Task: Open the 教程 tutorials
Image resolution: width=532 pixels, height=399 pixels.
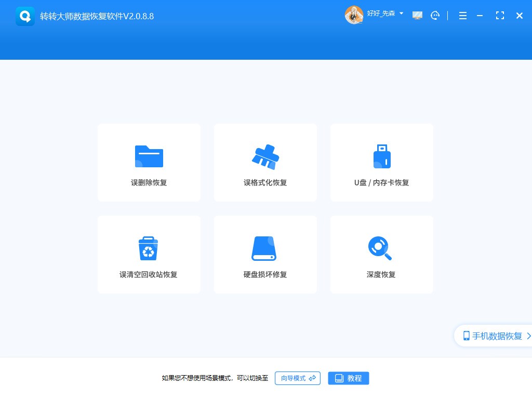Action: coord(349,378)
